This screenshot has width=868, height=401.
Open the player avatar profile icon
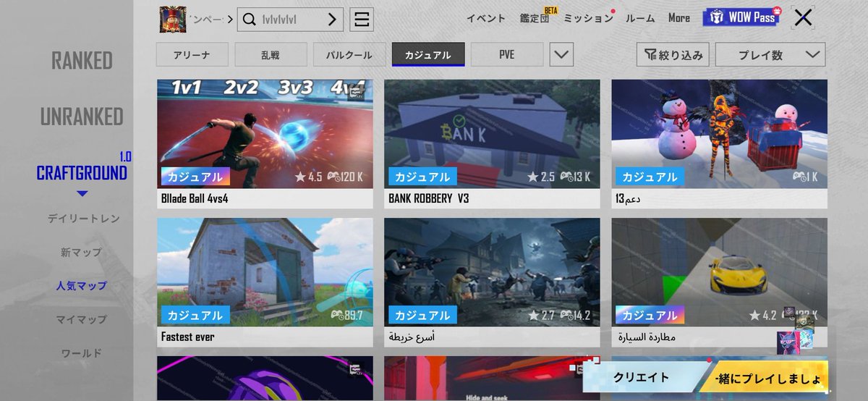pos(174,20)
